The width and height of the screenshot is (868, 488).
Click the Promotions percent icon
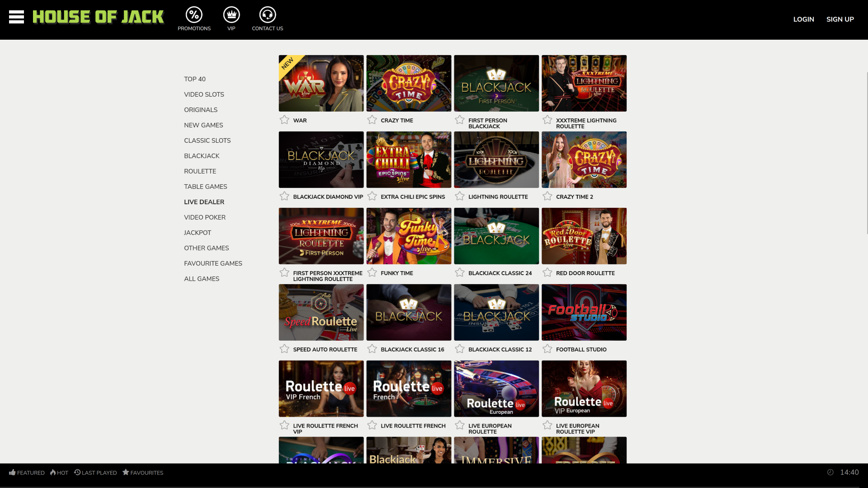[x=194, y=14]
